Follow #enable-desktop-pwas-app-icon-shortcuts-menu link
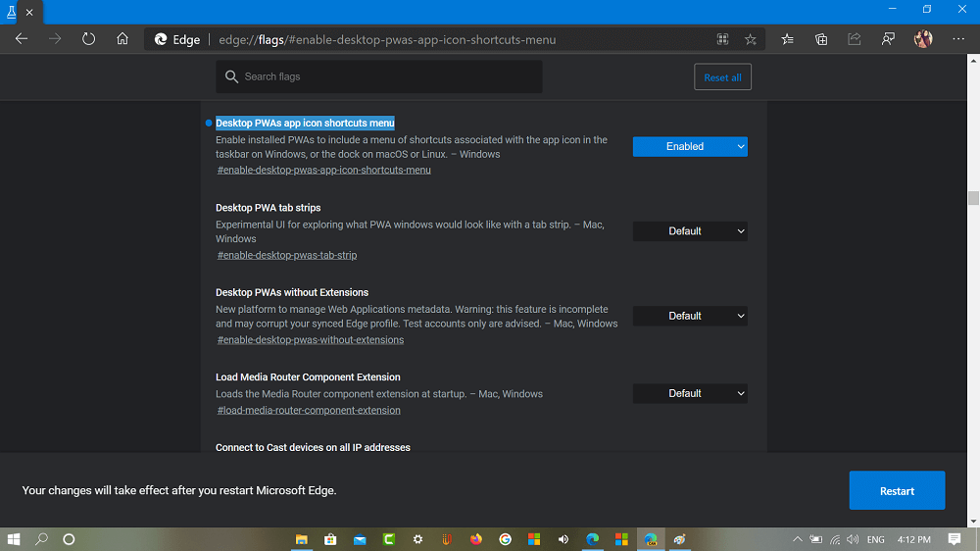Screen dimensions: 980x551 click(x=323, y=171)
